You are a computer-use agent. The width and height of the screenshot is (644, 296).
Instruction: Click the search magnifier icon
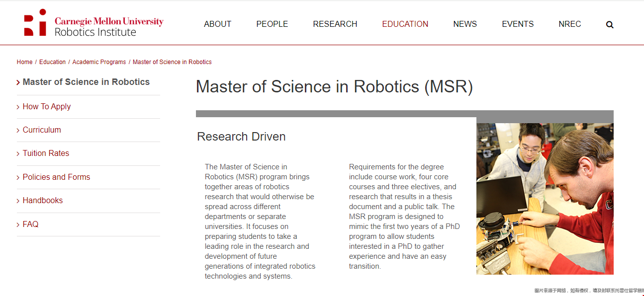pos(610,24)
